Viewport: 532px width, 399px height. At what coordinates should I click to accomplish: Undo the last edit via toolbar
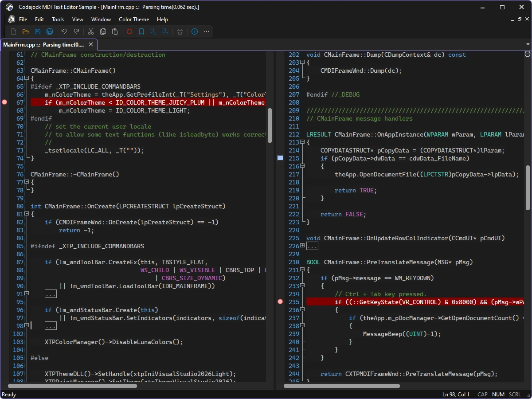(64, 31)
